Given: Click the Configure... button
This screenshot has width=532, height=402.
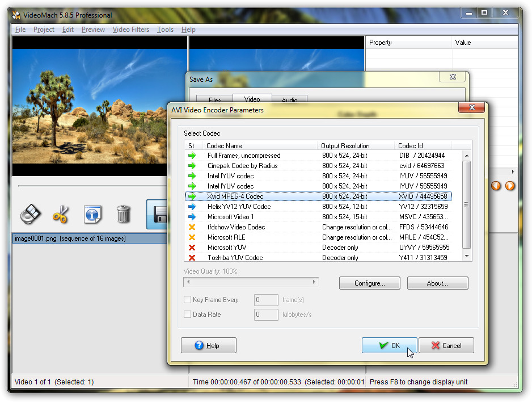Looking at the screenshot, I should (x=369, y=283).
